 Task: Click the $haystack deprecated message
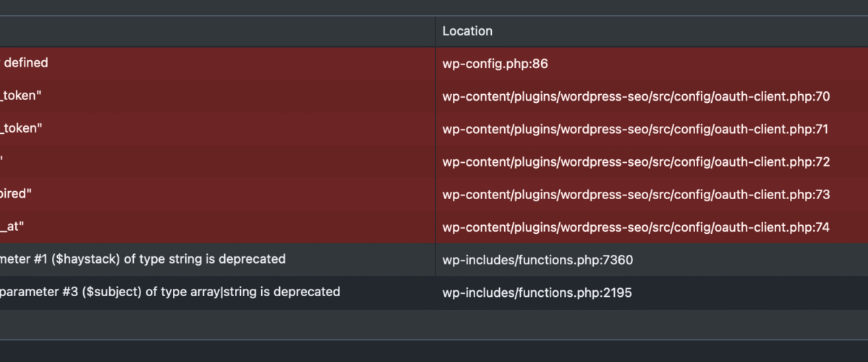pyautogui.click(x=142, y=259)
